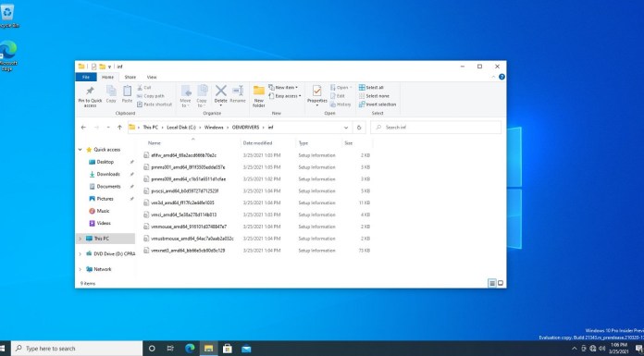Click the Paste clipboard icon
The image size is (644, 356).
click(128, 91)
